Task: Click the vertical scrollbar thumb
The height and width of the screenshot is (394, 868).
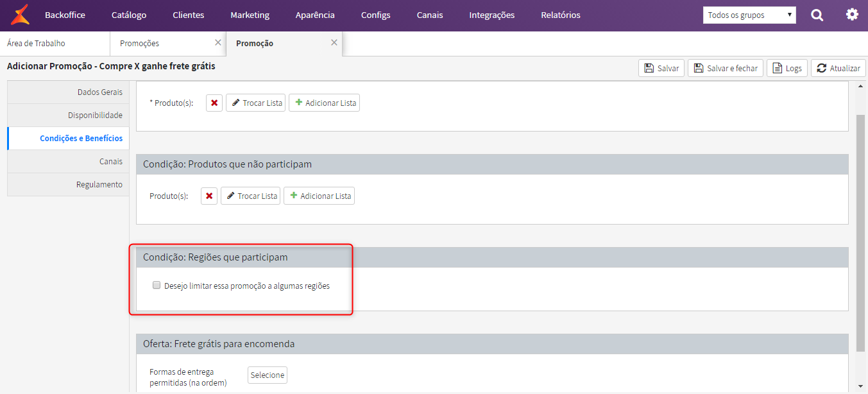Action: pos(862,234)
